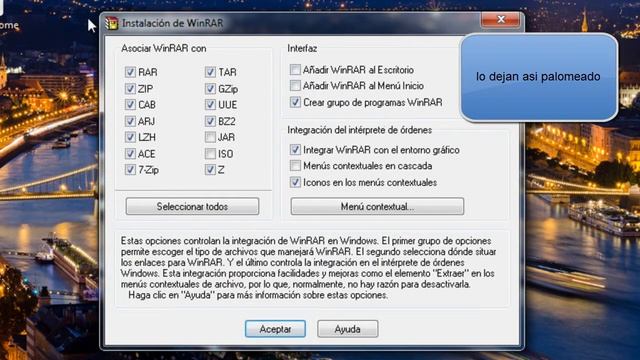Check Añadir WinRAR al Menú Inicio
This screenshot has width=640, height=360.
point(295,86)
